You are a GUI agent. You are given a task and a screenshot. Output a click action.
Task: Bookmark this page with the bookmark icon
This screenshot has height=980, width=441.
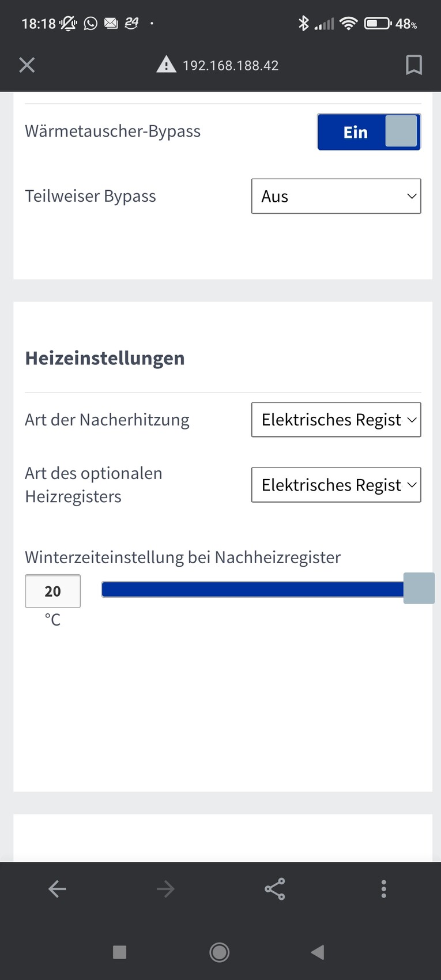point(413,65)
